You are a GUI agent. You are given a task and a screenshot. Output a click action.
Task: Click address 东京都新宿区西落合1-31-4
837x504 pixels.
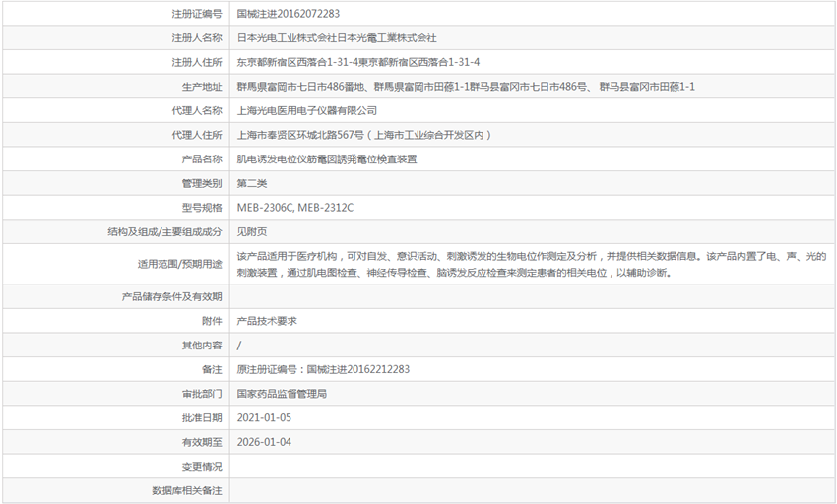click(x=297, y=62)
